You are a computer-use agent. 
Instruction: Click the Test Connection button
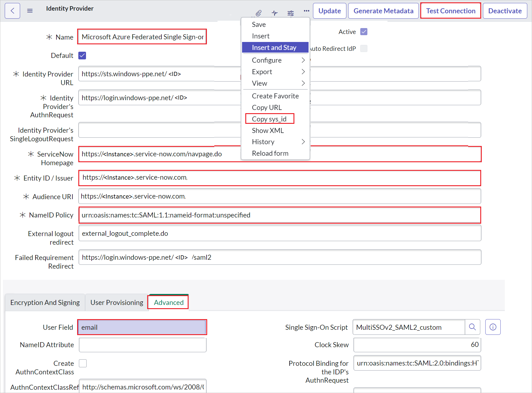(x=450, y=11)
